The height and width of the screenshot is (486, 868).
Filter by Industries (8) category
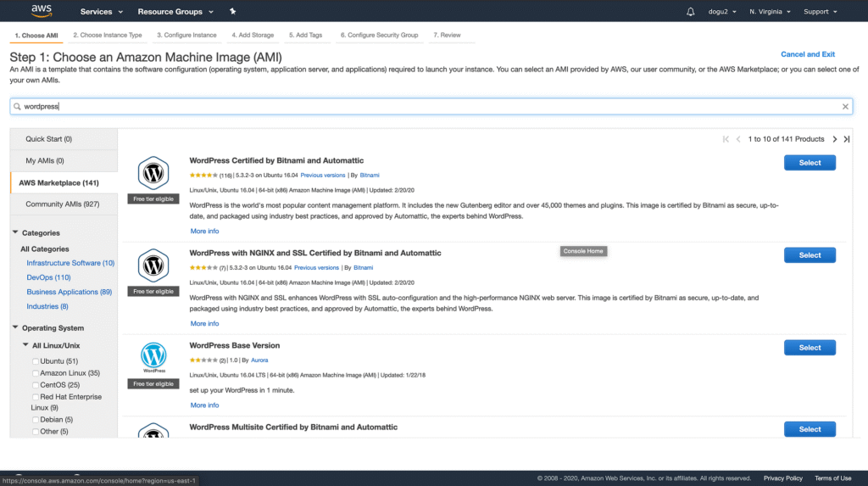pyautogui.click(x=47, y=306)
